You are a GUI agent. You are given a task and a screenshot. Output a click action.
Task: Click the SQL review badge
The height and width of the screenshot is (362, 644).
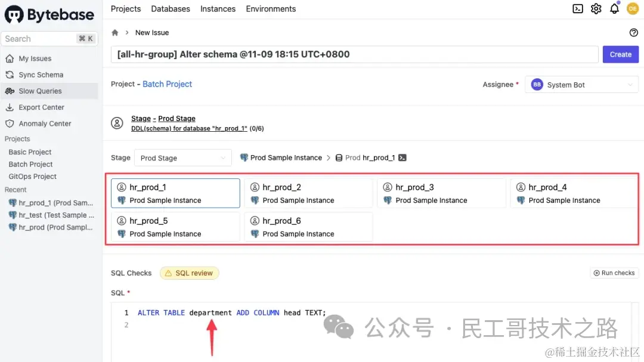pyautogui.click(x=190, y=273)
